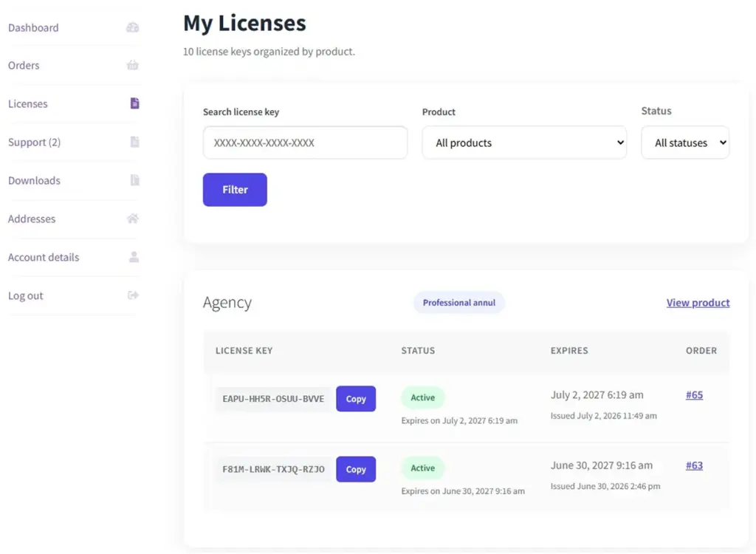
Task: Go to Orders in the sidebar
Action: pos(24,65)
